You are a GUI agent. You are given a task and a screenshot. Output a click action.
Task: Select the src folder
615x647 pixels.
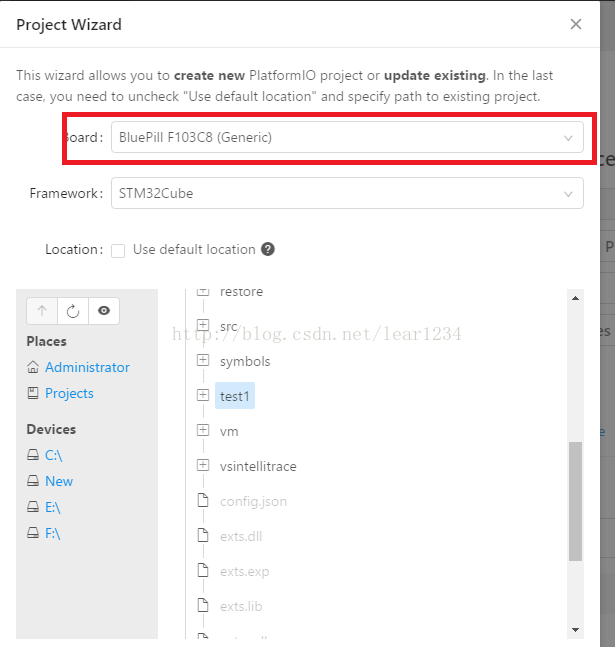pos(229,326)
